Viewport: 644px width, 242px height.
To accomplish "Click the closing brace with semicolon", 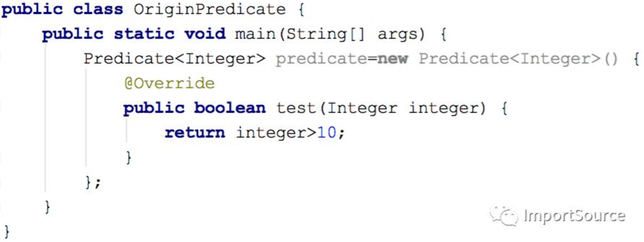I will coord(93,182).
